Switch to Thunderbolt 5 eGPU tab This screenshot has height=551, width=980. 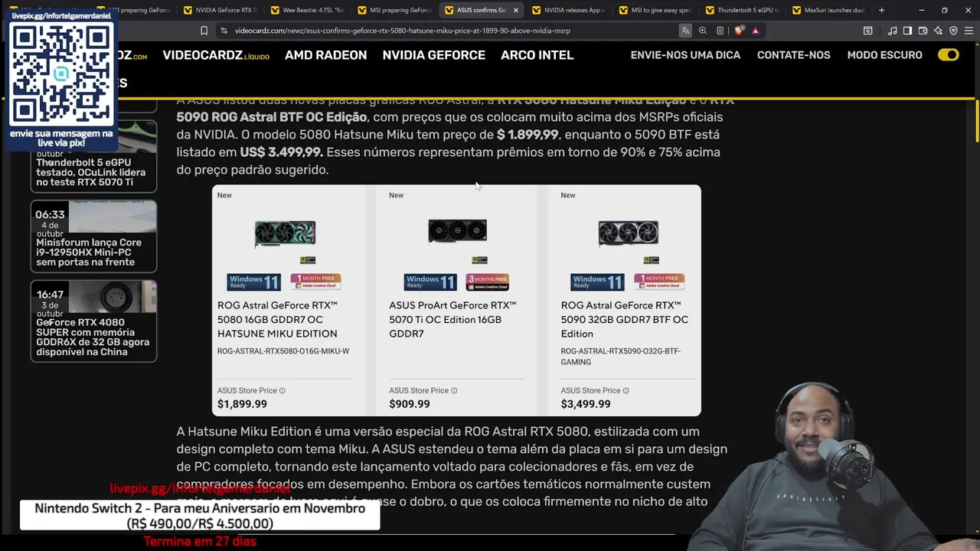click(742, 10)
